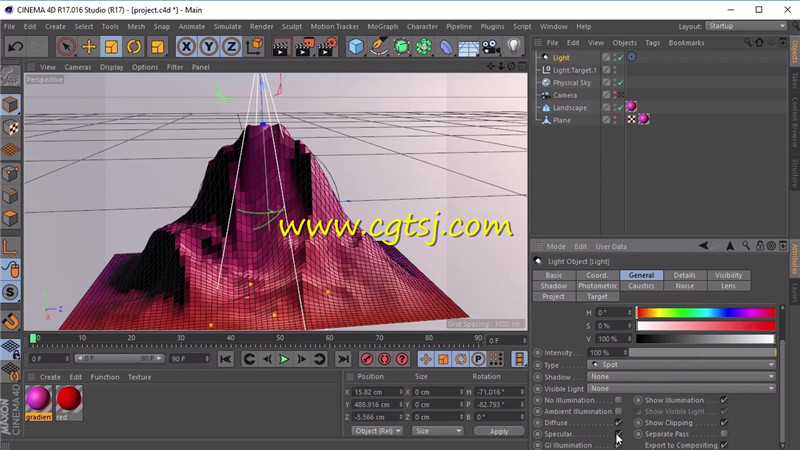The image size is (800, 450).
Task: Open the Shadow dropdown
Action: [x=681, y=377]
